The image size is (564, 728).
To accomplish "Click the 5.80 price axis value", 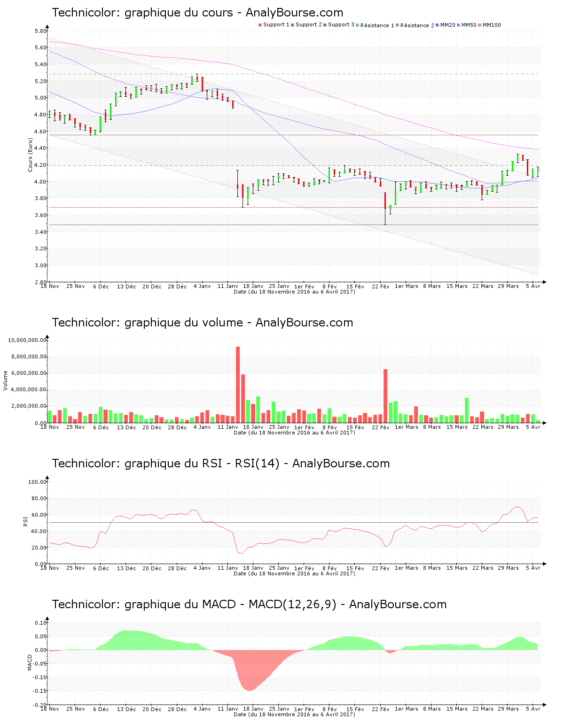I will tap(40, 31).
